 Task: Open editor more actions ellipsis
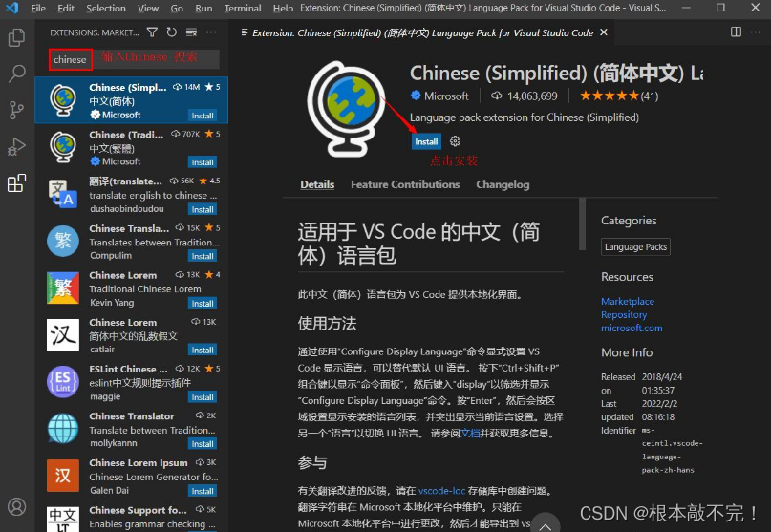click(756, 32)
